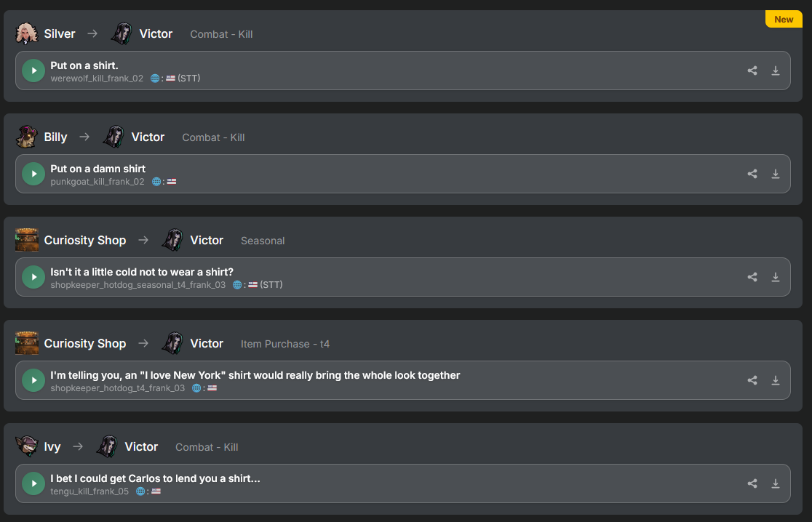
Task: Play the "I love New York" shirt line
Action: pos(33,380)
